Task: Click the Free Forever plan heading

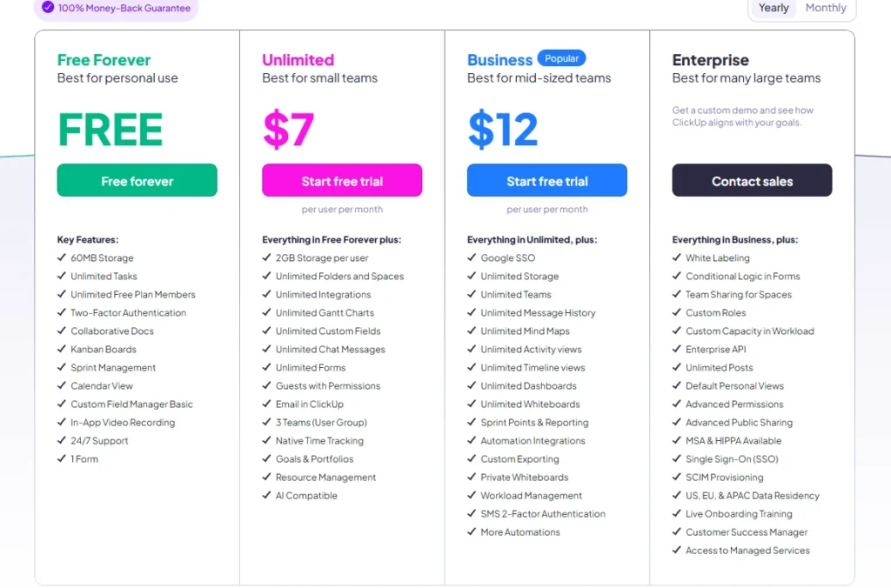Action: (104, 60)
